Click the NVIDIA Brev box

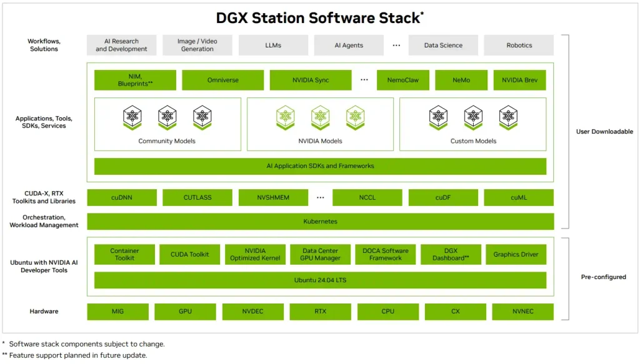519,80
